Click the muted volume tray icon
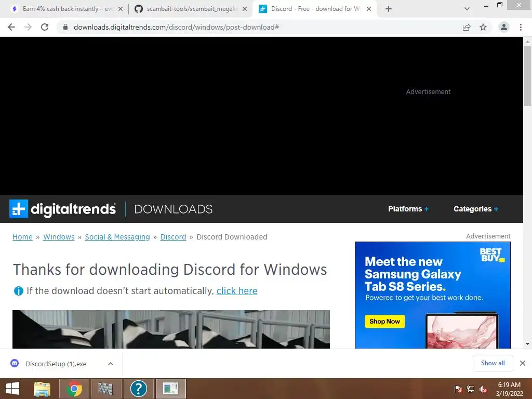The image size is (532, 399). pyautogui.click(x=483, y=389)
